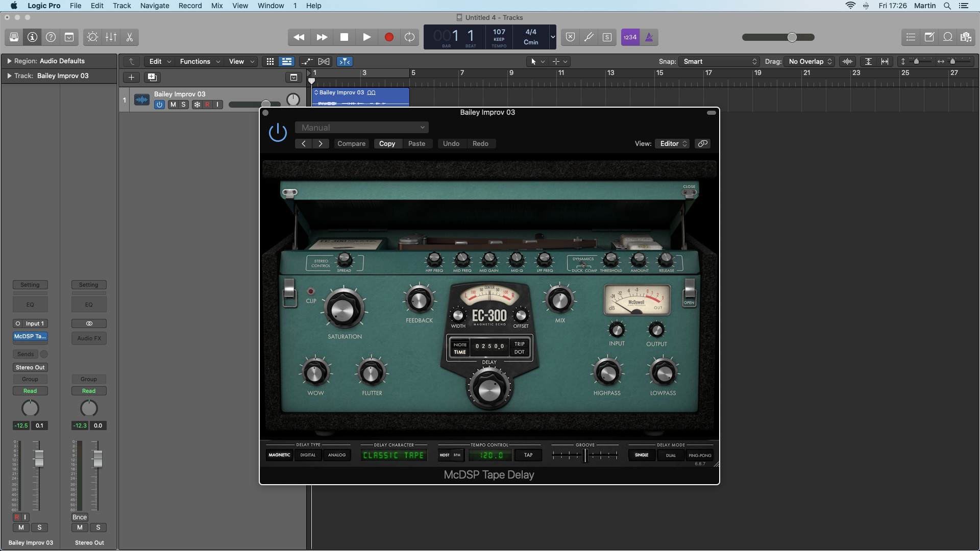
Task: Adjust the master volume slider in control bar
Action: (x=778, y=37)
